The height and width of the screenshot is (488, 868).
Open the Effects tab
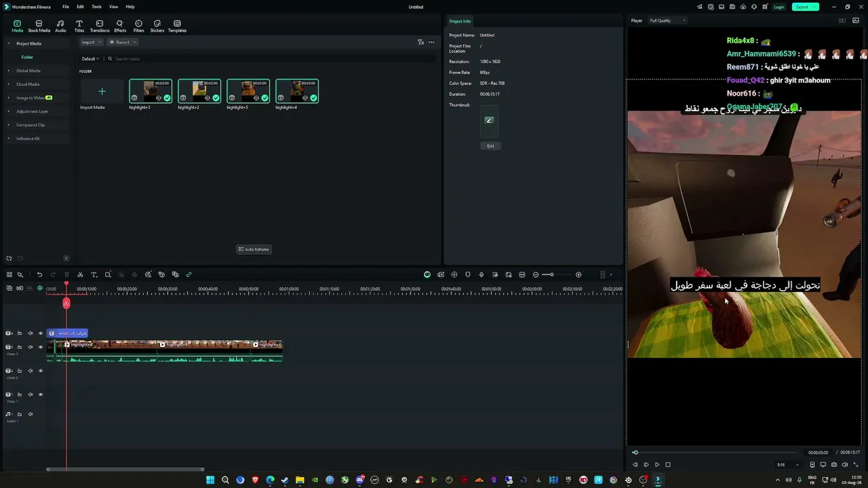pos(120,26)
